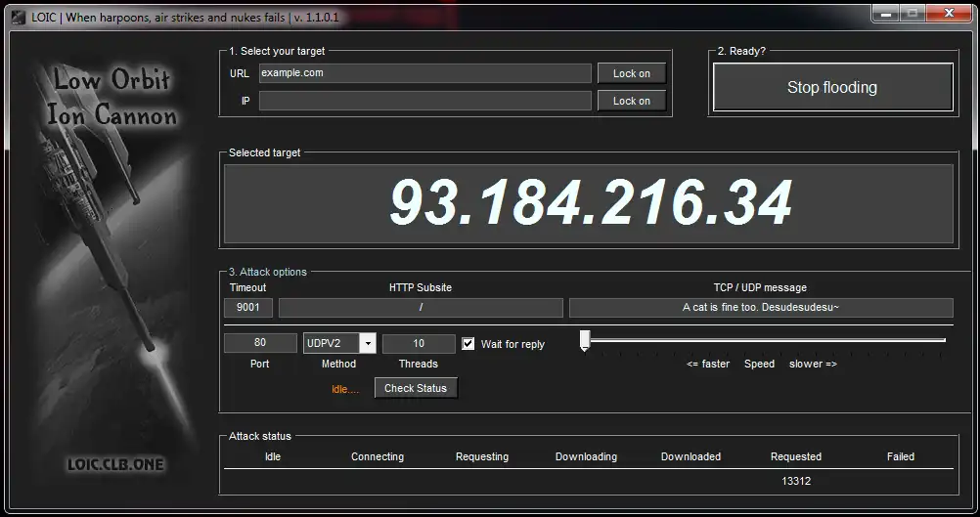Click the empty IP address field
This screenshot has height=517, width=980.
pyautogui.click(x=425, y=101)
